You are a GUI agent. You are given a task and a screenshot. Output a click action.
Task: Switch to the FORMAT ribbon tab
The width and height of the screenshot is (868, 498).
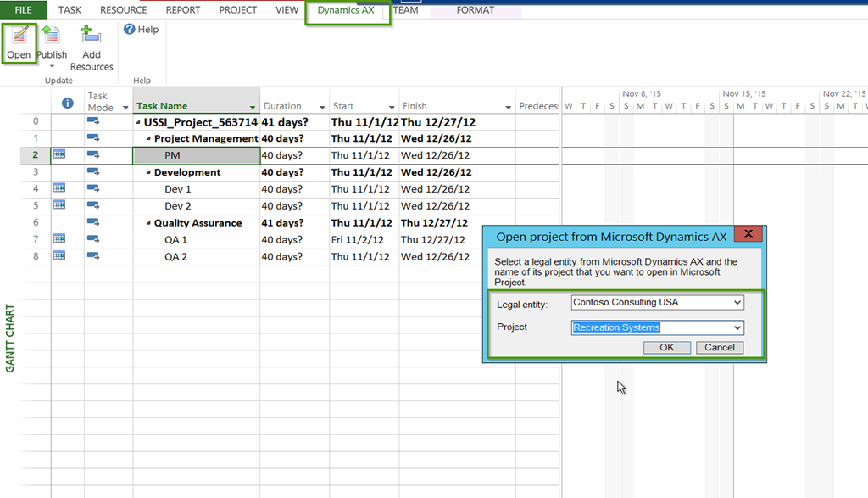(476, 9)
